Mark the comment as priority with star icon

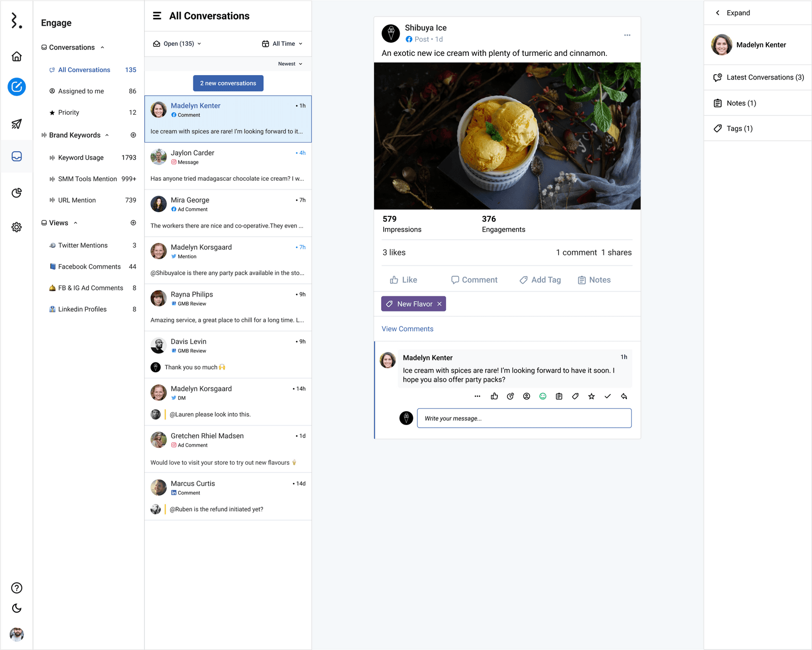click(x=591, y=397)
